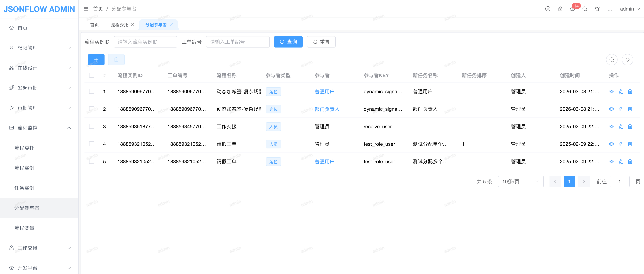Click the 查询 search button

click(288, 42)
